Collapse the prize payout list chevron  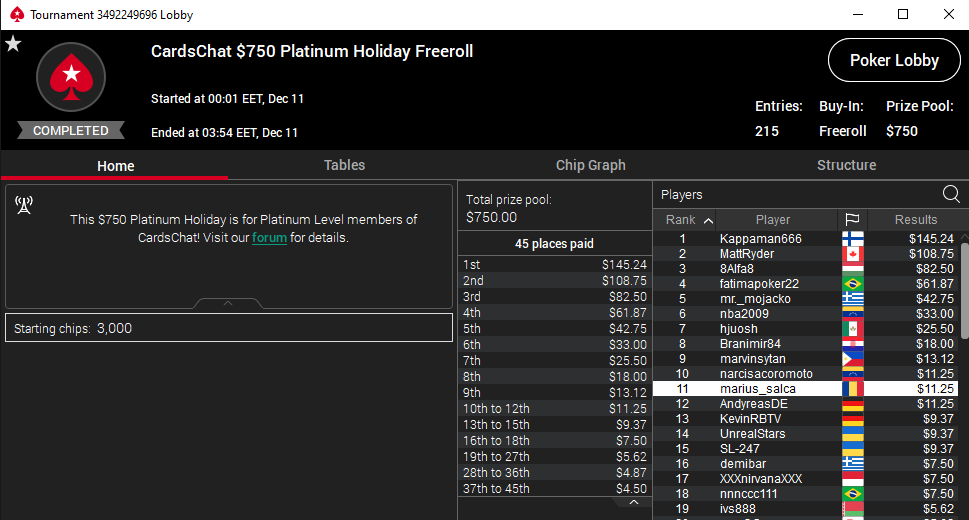click(x=633, y=503)
